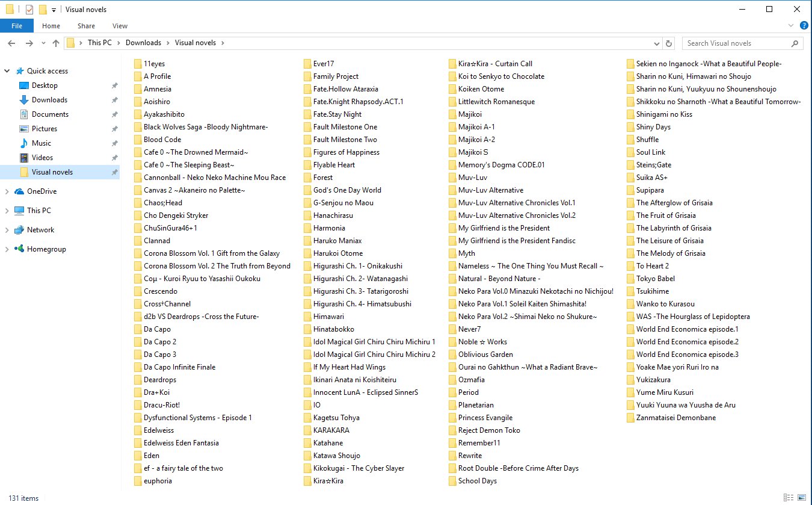The image size is (812, 505).
Task: Select the Tokyo Babel folder
Action: [x=650, y=279]
